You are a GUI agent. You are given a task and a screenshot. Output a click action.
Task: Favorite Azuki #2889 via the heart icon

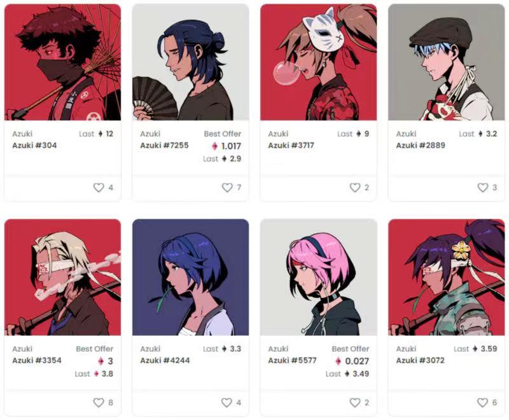[x=483, y=187]
